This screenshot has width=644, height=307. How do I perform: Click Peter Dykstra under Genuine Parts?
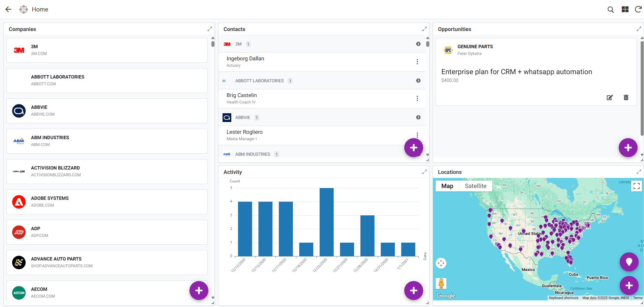click(x=469, y=54)
